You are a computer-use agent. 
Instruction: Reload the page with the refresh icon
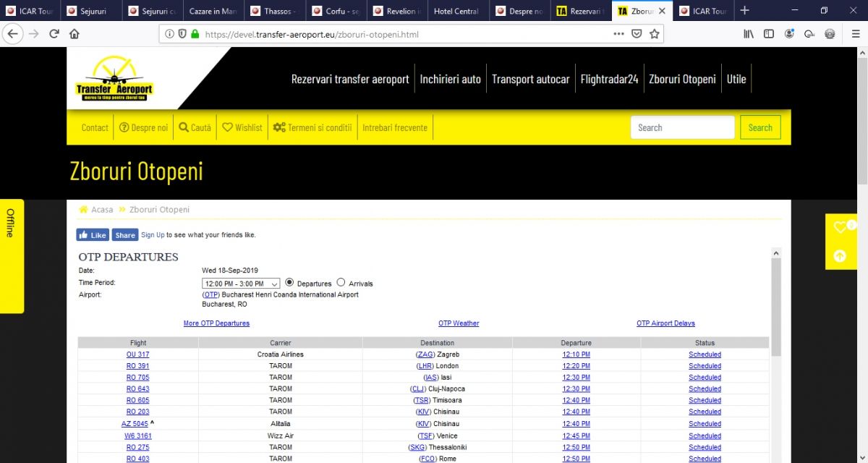point(54,34)
